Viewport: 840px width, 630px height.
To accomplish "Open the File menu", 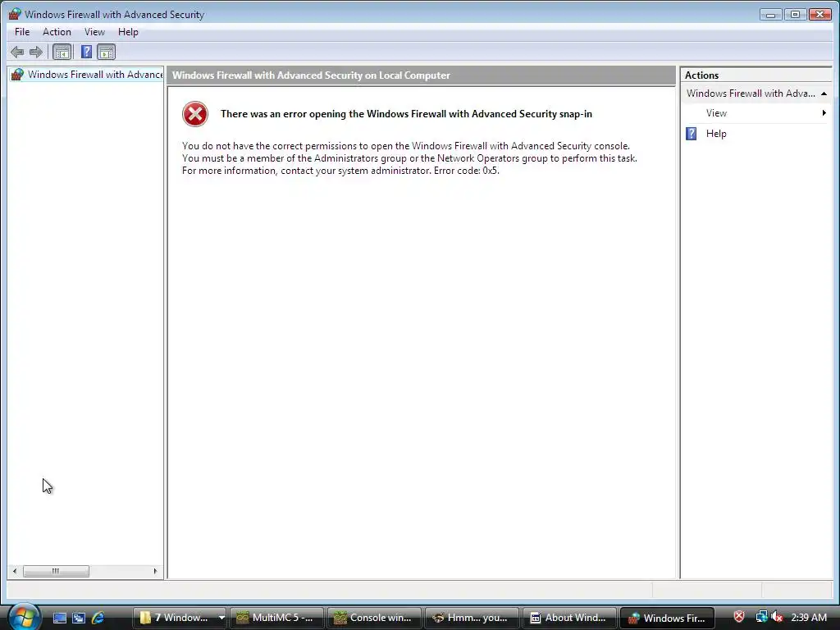I will [x=22, y=32].
